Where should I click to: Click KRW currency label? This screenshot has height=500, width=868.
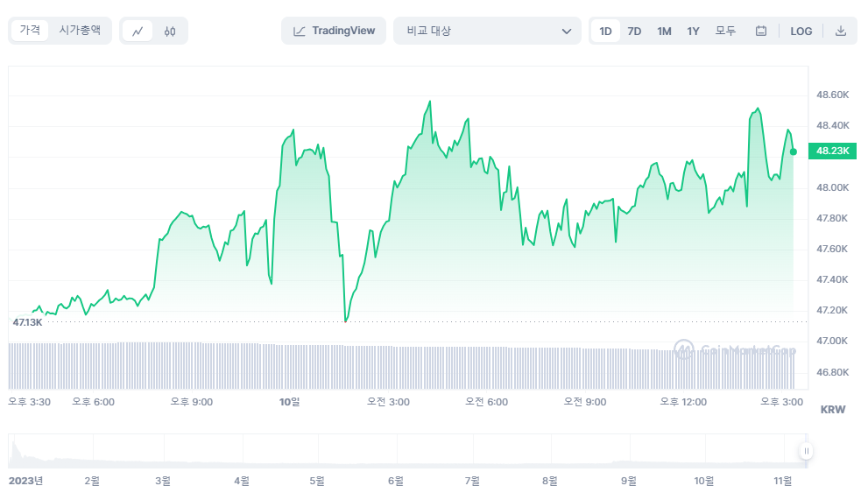pos(833,410)
